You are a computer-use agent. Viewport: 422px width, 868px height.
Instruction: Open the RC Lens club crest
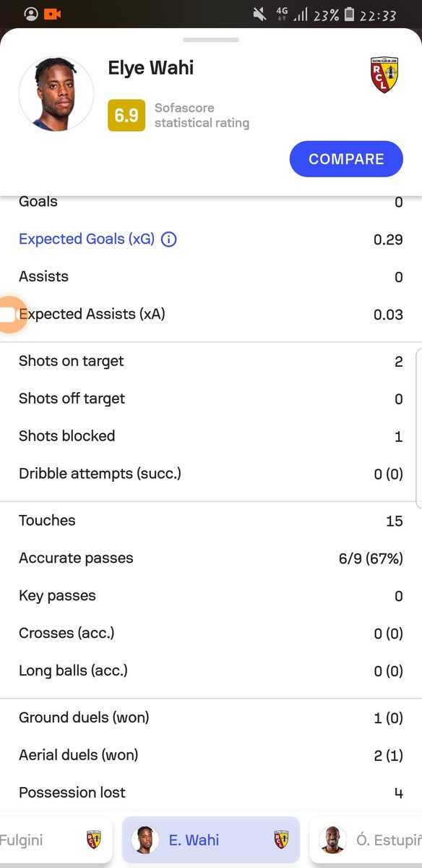pos(384,75)
